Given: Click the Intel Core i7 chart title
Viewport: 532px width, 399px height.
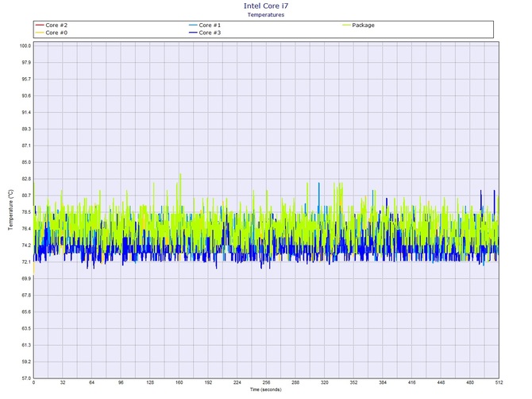Looking at the screenshot, I should pyautogui.click(x=266, y=6).
